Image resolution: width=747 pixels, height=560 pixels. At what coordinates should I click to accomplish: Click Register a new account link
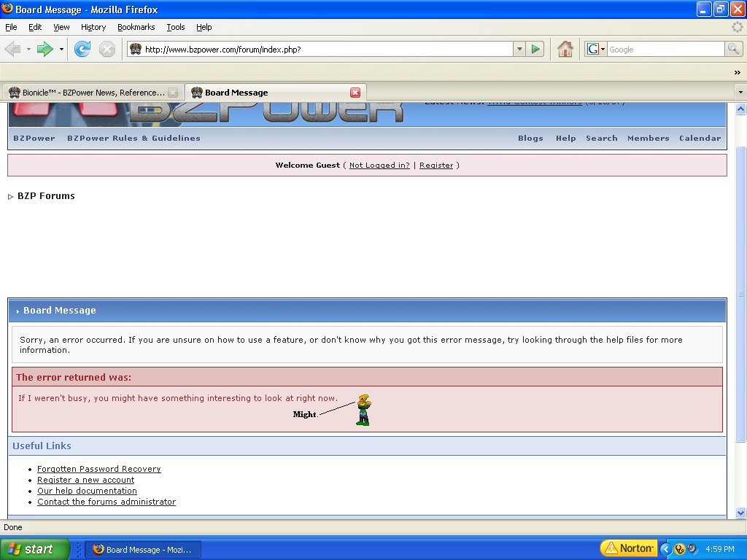[x=86, y=480]
